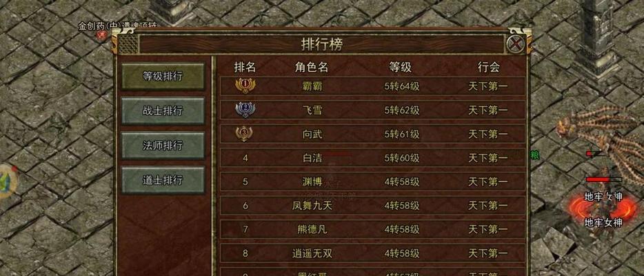The image size is (644, 276).
Task: Open the 法师排行 ranking tab
Action: pos(163,146)
